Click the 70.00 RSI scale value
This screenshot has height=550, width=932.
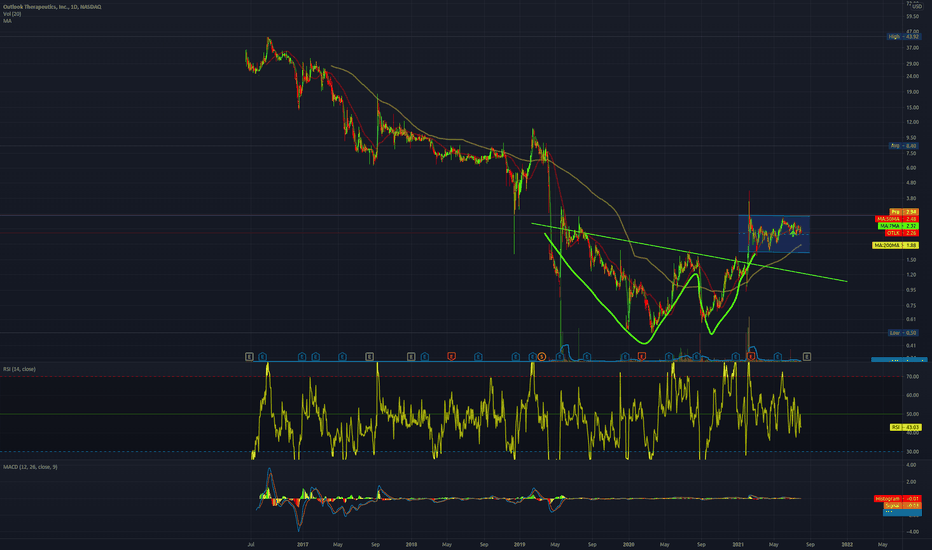pos(912,376)
